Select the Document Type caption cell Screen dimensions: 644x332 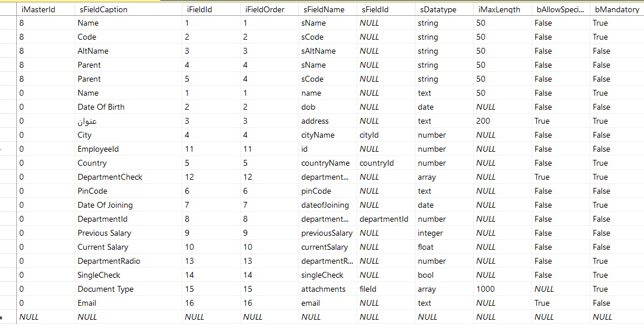[x=105, y=289]
